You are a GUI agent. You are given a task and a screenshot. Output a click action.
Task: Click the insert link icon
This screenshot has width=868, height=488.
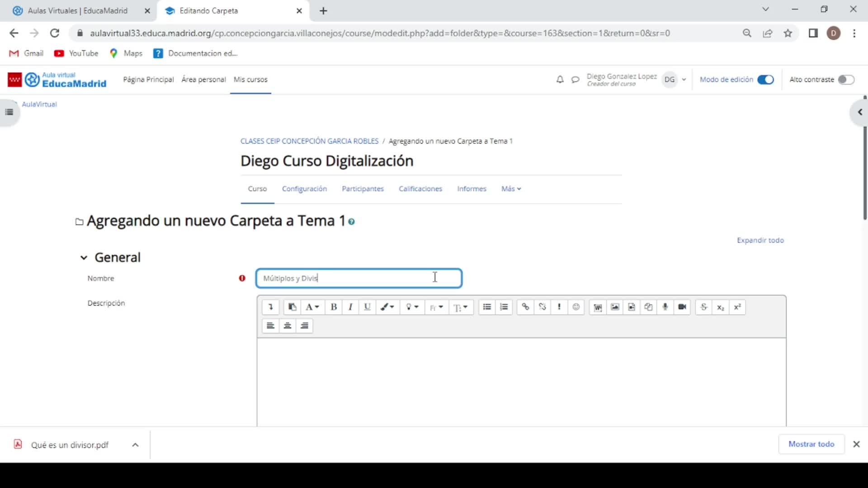pos(525,307)
